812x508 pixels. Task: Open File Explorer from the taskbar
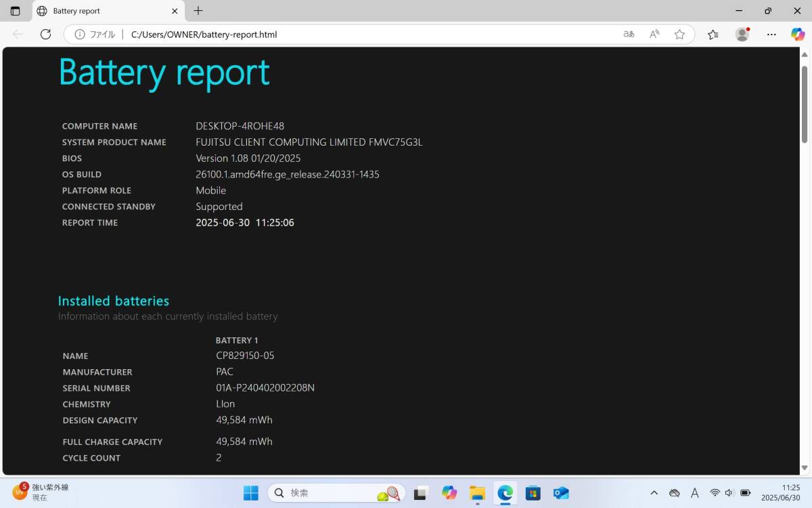[x=477, y=493]
